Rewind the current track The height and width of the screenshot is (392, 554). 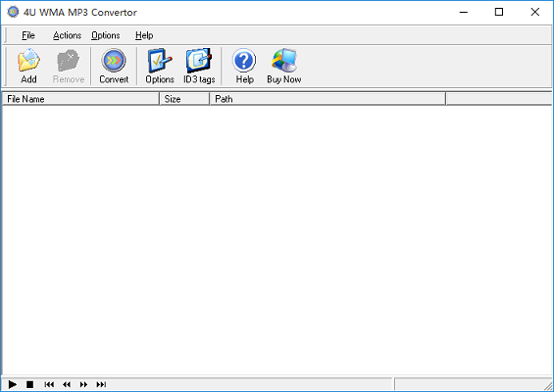coord(67,384)
